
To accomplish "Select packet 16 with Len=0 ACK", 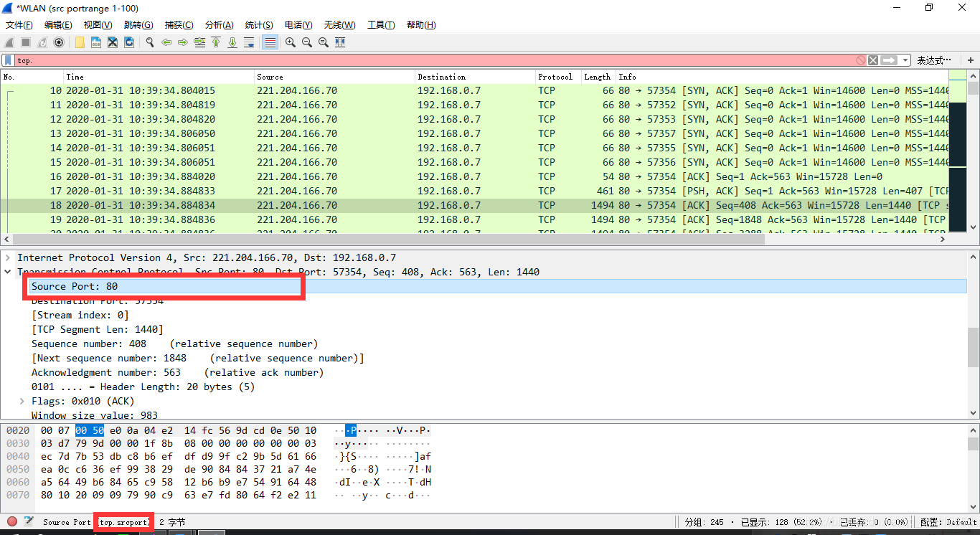I will 475,176.
